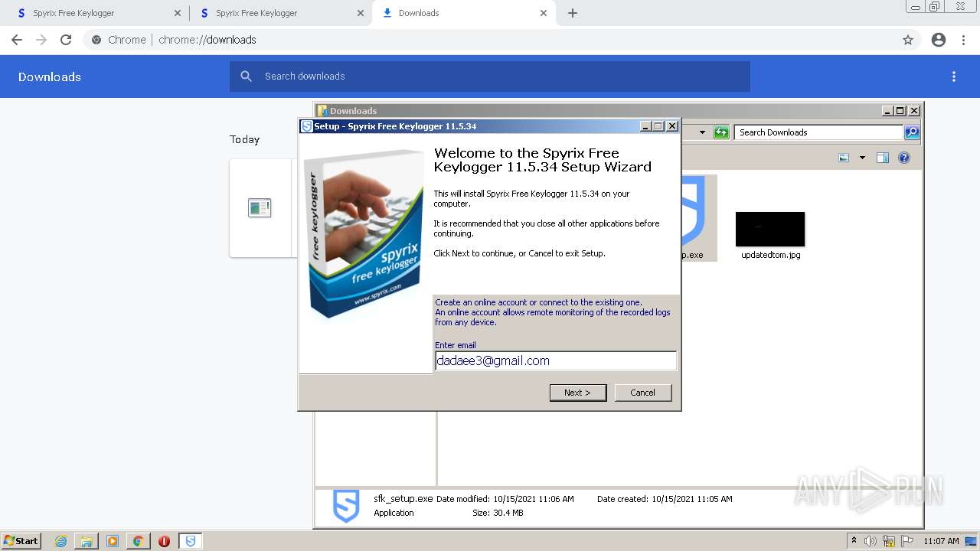The height and width of the screenshot is (551, 980).
Task: Click the email field containing dadaee3@gmail.com
Action: coord(556,360)
